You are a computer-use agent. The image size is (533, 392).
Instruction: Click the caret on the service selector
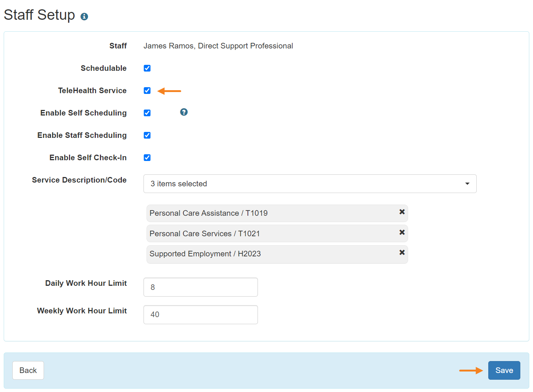pos(467,184)
